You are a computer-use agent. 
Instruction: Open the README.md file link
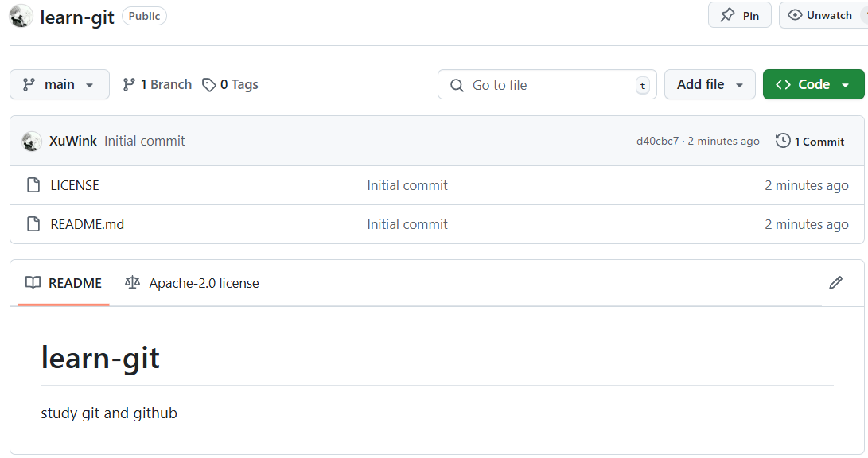88,224
